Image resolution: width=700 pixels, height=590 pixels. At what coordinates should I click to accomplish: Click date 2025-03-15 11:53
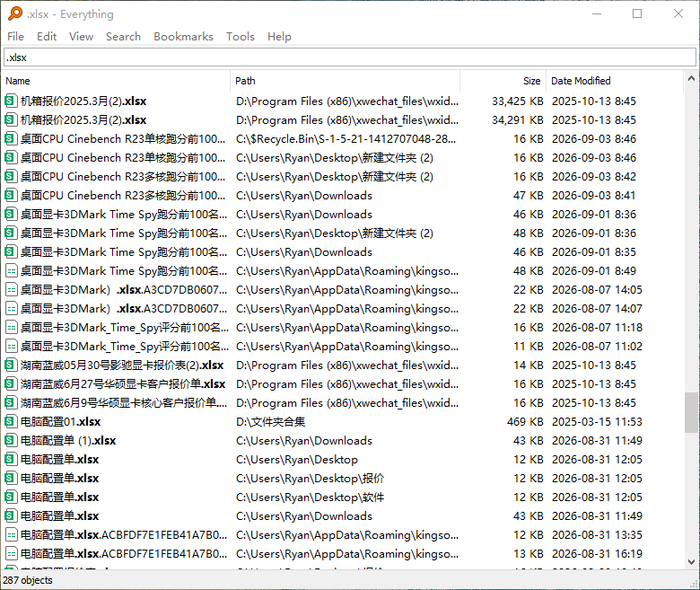click(x=597, y=421)
